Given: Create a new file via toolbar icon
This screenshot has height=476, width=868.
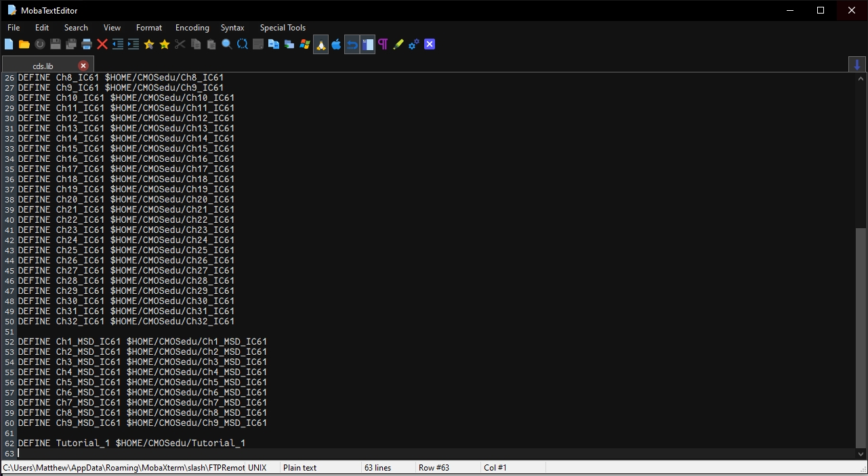Looking at the screenshot, I should click(x=9, y=45).
